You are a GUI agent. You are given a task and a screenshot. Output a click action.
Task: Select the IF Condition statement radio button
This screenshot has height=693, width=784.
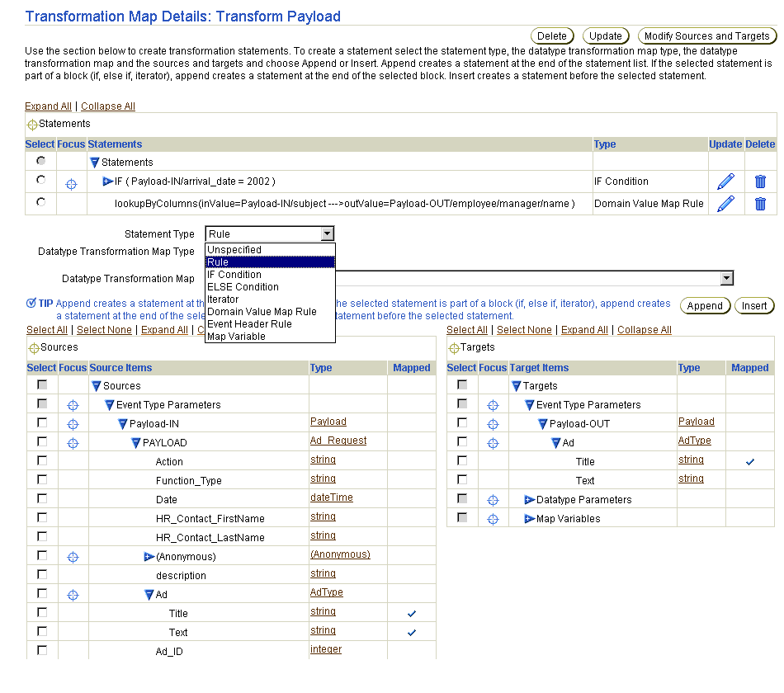(x=41, y=180)
